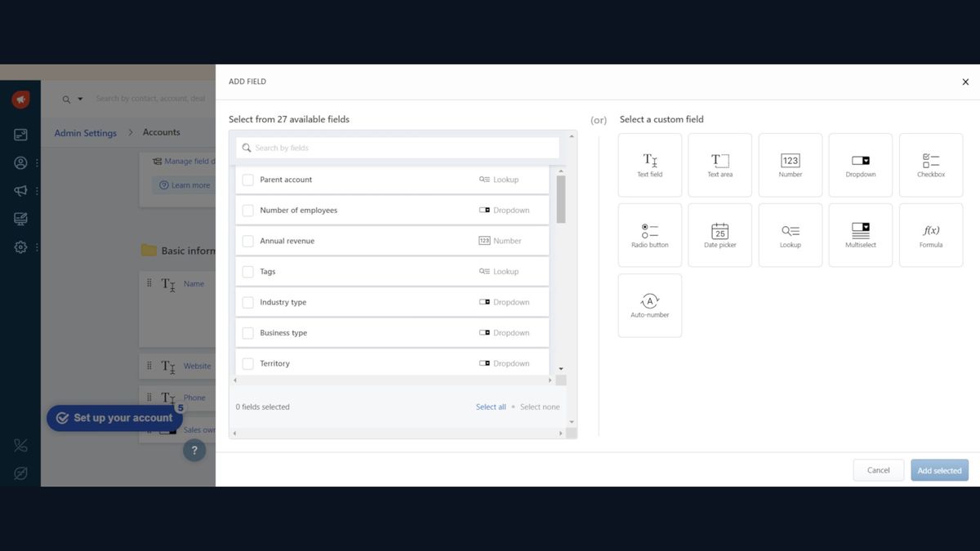This screenshot has height=551, width=980.
Task: Click the Select all link
Action: pos(491,407)
